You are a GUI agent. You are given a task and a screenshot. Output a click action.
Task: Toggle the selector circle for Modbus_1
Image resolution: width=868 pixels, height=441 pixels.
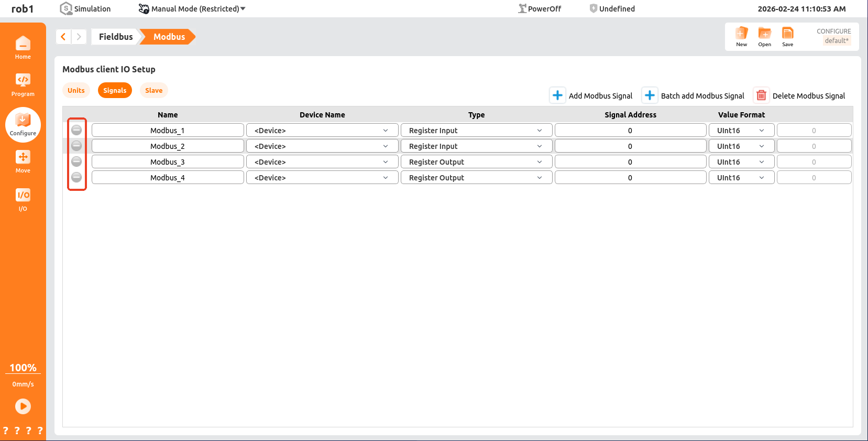point(76,130)
